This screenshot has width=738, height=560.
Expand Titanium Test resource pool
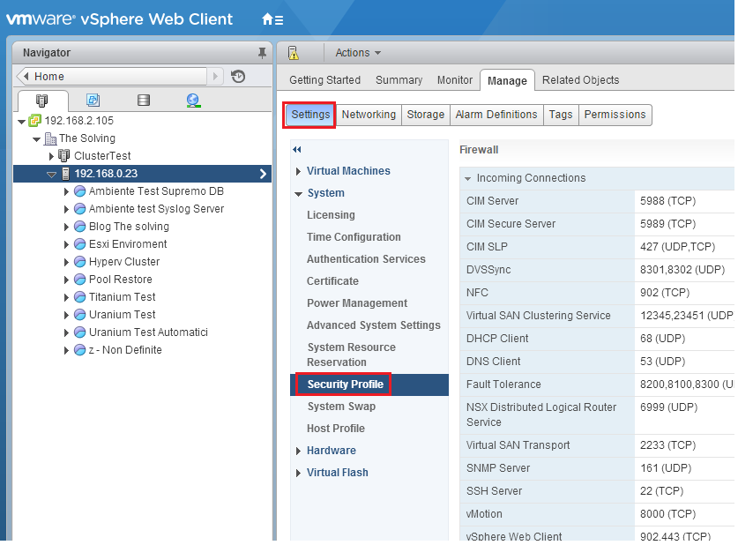(66, 297)
